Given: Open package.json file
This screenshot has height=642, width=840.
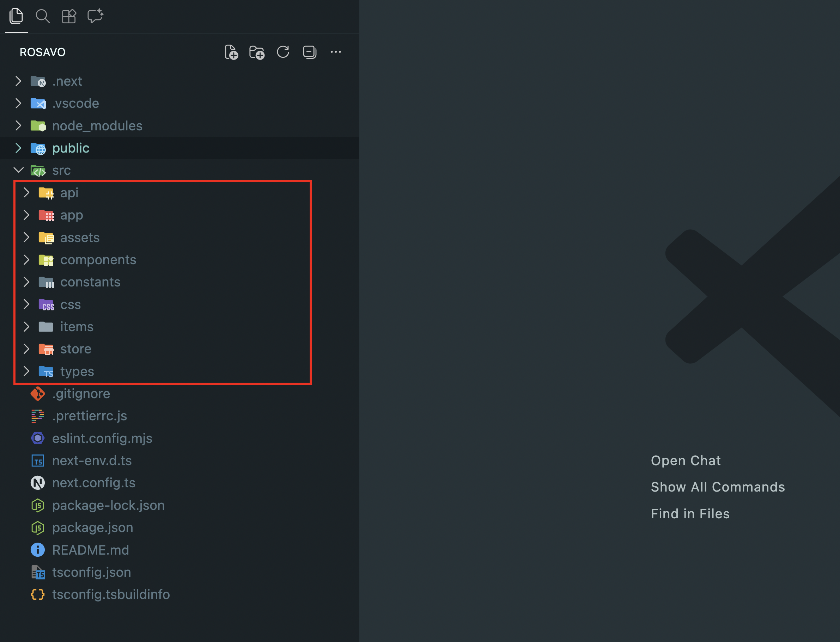Looking at the screenshot, I should [92, 528].
